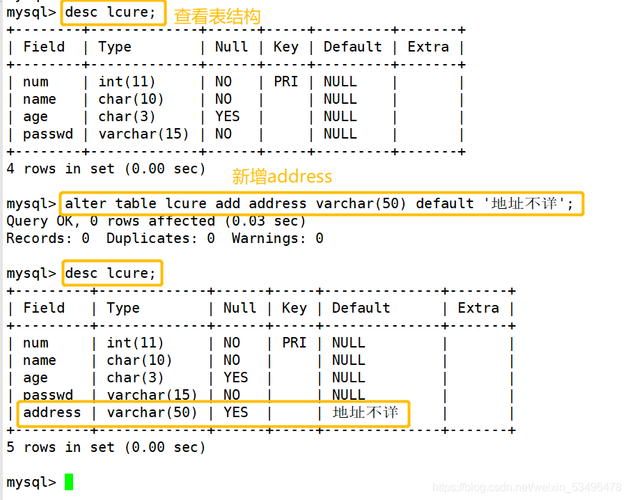
Task: Click the first 'desc lcure;' command text
Action: (110, 12)
